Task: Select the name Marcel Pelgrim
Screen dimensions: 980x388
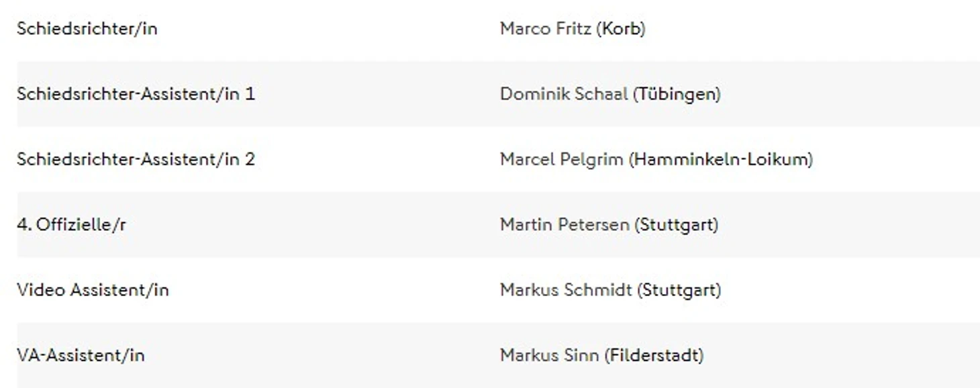Action: (x=561, y=160)
